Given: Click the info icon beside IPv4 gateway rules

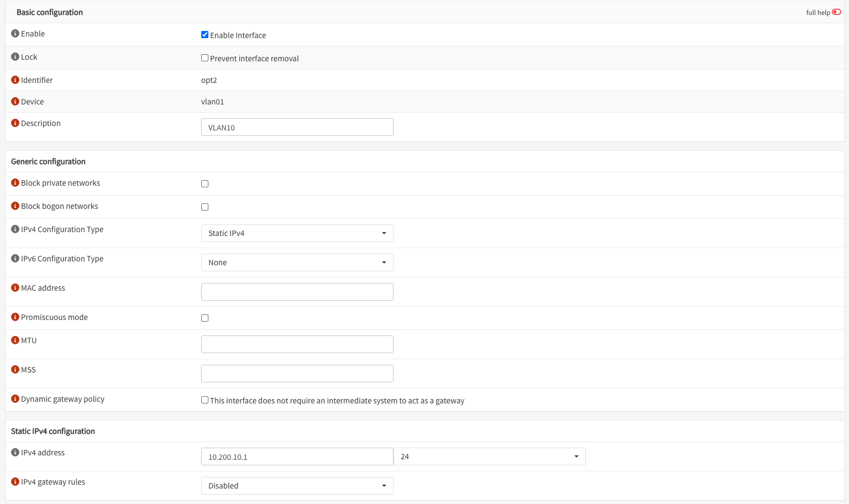Looking at the screenshot, I should click(15, 482).
